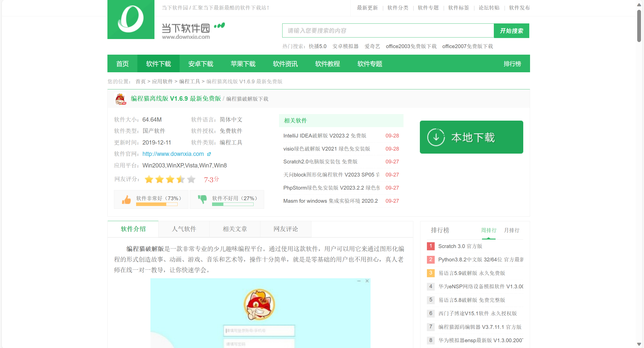Open 西门子博途V15.1软件 in rankings
644x348 pixels.
(x=477, y=314)
